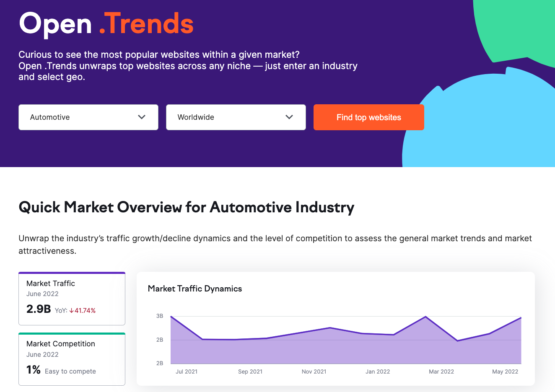This screenshot has height=392, width=555.
Task: Click the Jul 2021 axis label
Action: pos(187,371)
